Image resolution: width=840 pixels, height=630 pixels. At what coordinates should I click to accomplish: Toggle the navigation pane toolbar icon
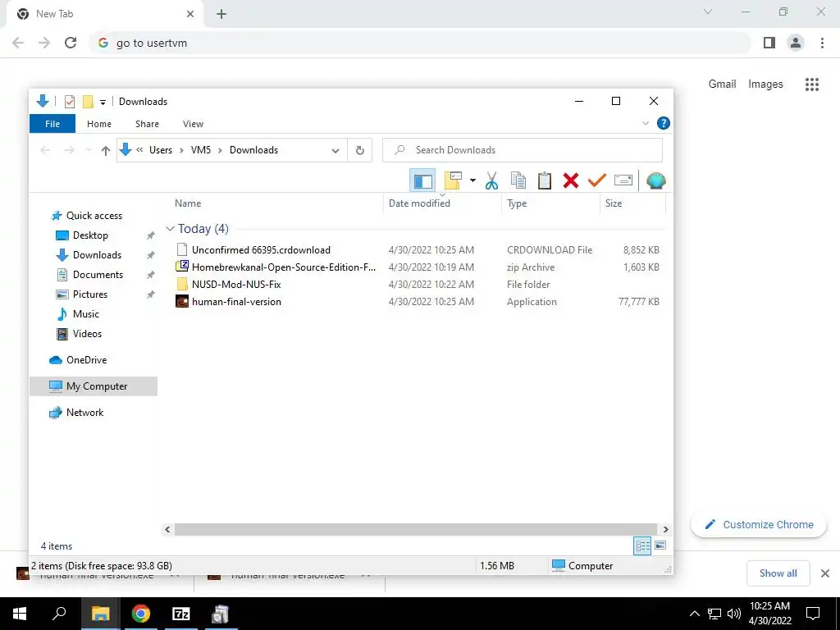422,180
